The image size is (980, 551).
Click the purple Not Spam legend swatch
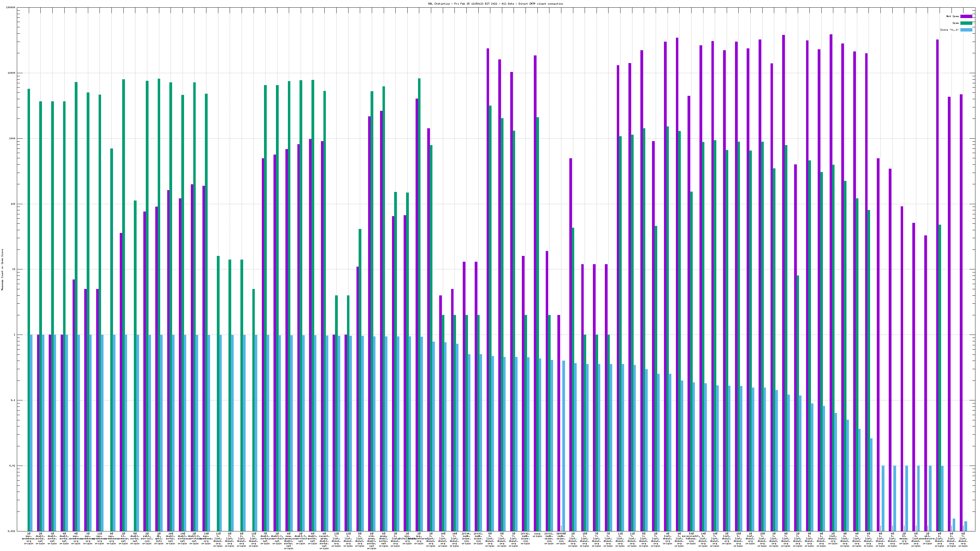tap(966, 16)
